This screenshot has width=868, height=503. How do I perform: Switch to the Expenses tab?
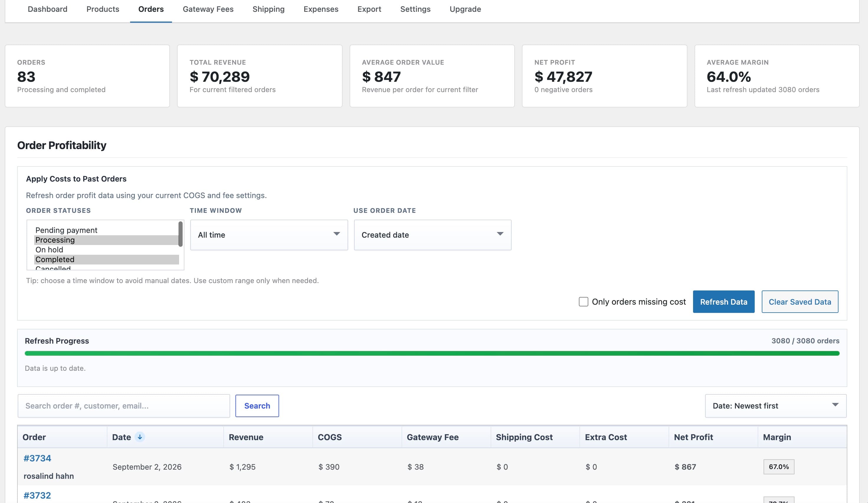click(321, 9)
